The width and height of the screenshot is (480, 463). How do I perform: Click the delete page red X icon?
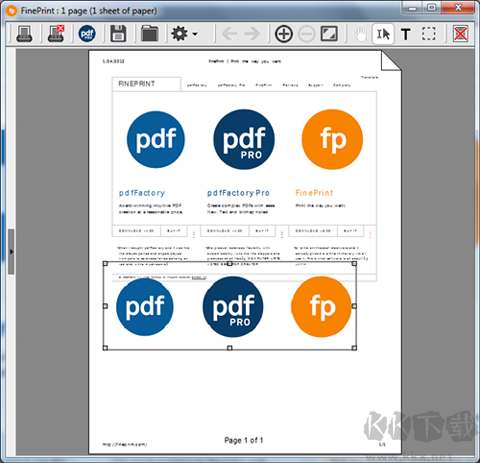coord(460,34)
